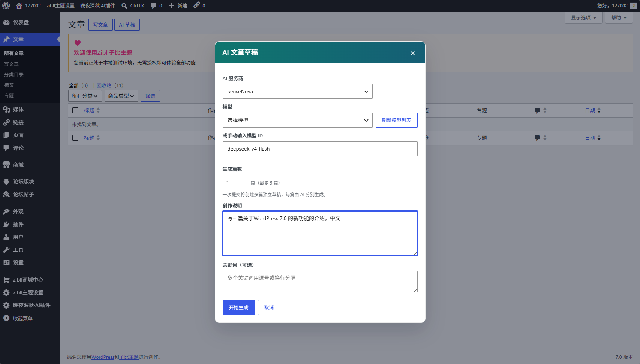Open 仪表盘 dashboard icon in the sidebar
This screenshot has width=640, height=364.
(x=6, y=22)
